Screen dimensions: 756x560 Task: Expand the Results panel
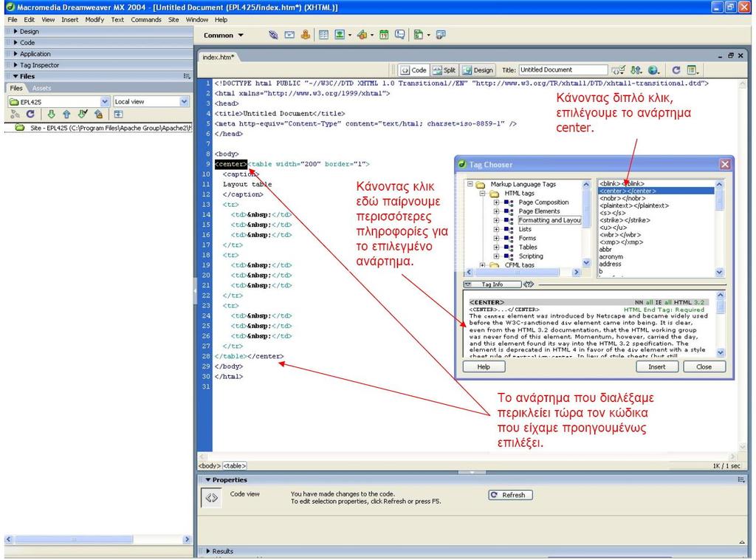[x=208, y=551]
